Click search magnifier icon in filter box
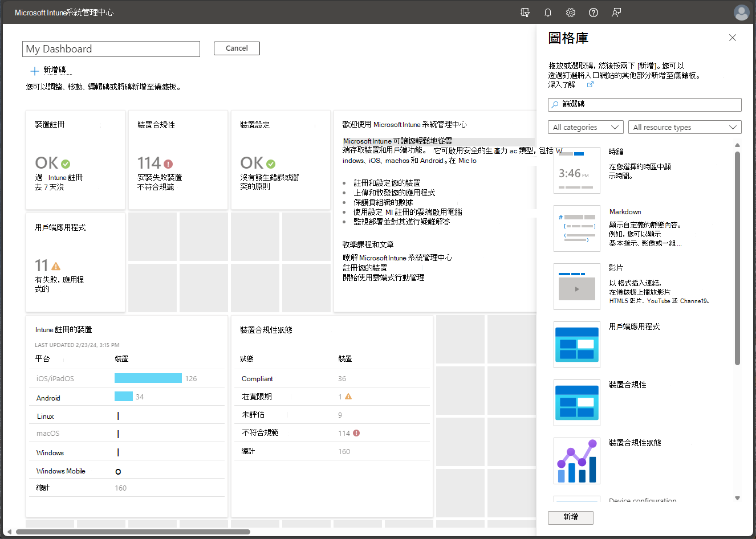Screen dimensions: 756x539 [x=555, y=104]
